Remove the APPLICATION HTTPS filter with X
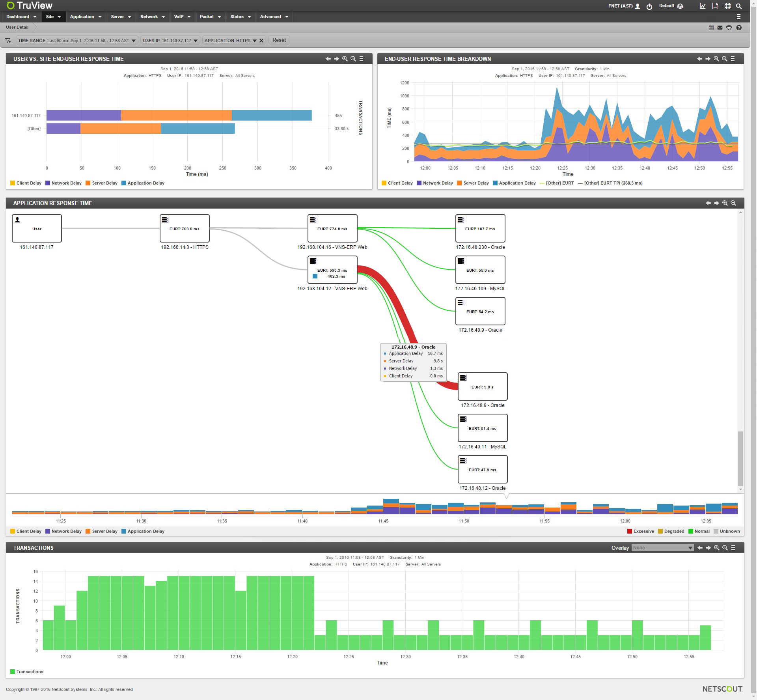The image size is (757, 700). coord(261,41)
